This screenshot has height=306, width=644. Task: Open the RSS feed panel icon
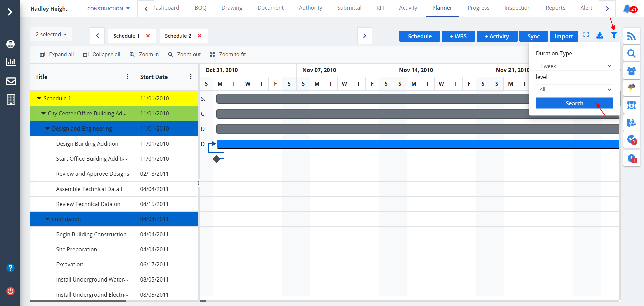(x=631, y=36)
